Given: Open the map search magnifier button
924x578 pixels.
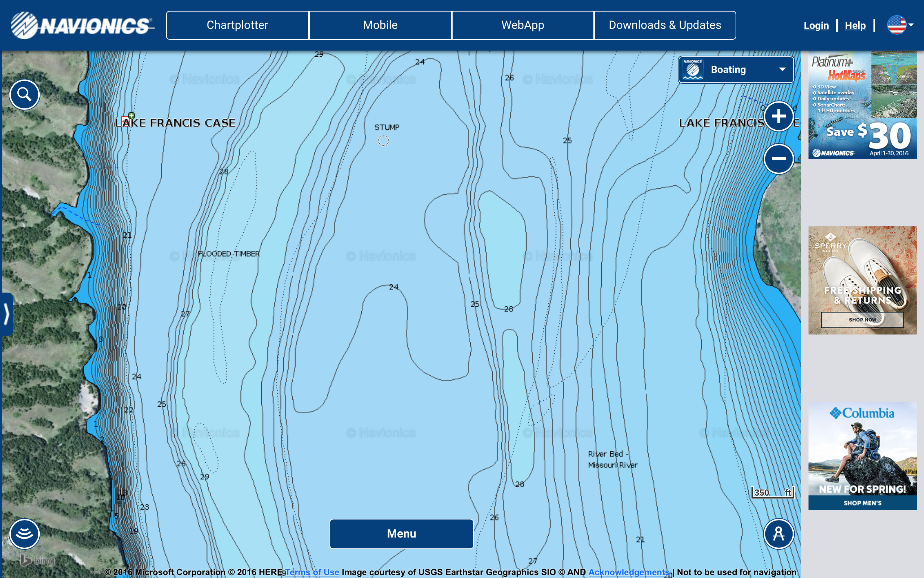Looking at the screenshot, I should (25, 94).
